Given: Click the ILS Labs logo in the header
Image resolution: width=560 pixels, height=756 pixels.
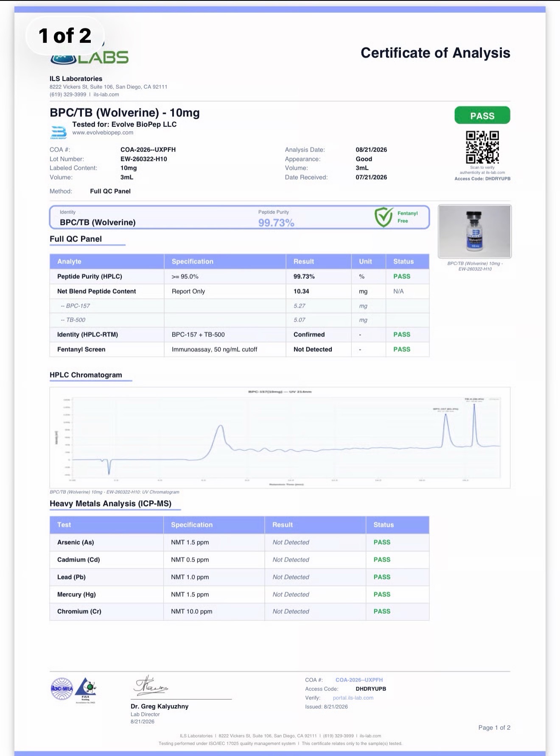Looking at the screenshot, I should (90, 56).
